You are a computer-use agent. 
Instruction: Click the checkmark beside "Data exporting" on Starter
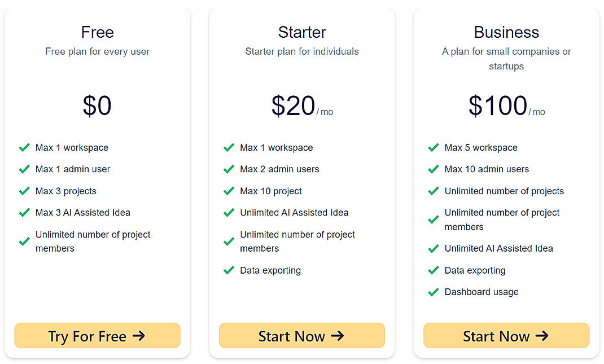[229, 270]
